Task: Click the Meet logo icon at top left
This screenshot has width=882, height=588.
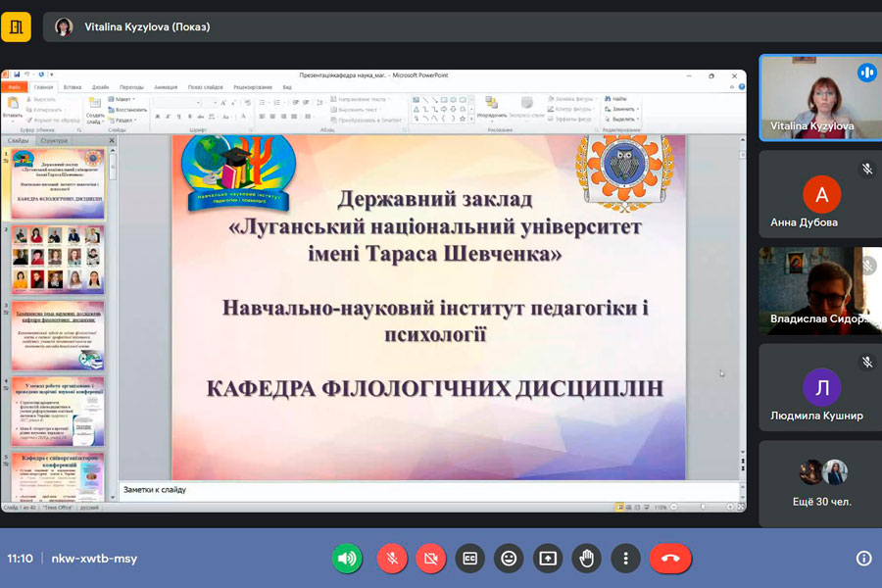Action: [x=16, y=26]
